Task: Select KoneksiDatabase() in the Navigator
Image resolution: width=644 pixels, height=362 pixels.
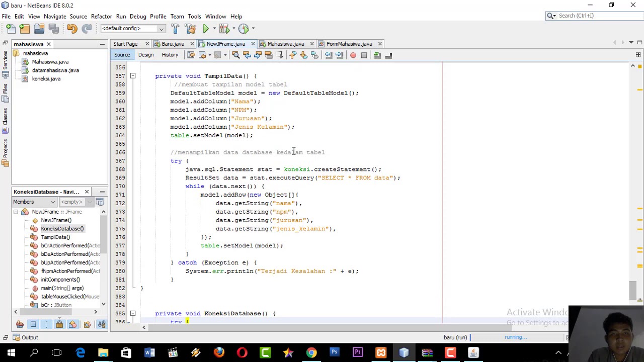Action: [62, 229]
